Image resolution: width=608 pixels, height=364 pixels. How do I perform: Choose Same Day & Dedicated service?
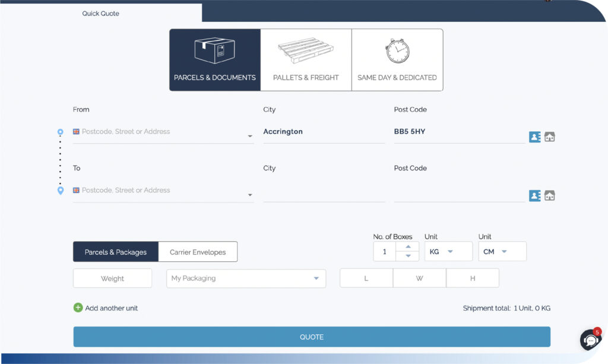(x=397, y=59)
